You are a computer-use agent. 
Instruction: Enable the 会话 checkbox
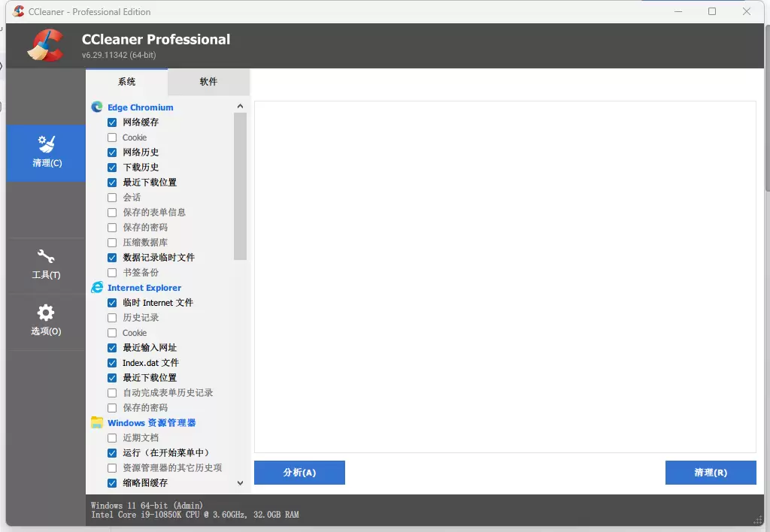pyautogui.click(x=112, y=198)
